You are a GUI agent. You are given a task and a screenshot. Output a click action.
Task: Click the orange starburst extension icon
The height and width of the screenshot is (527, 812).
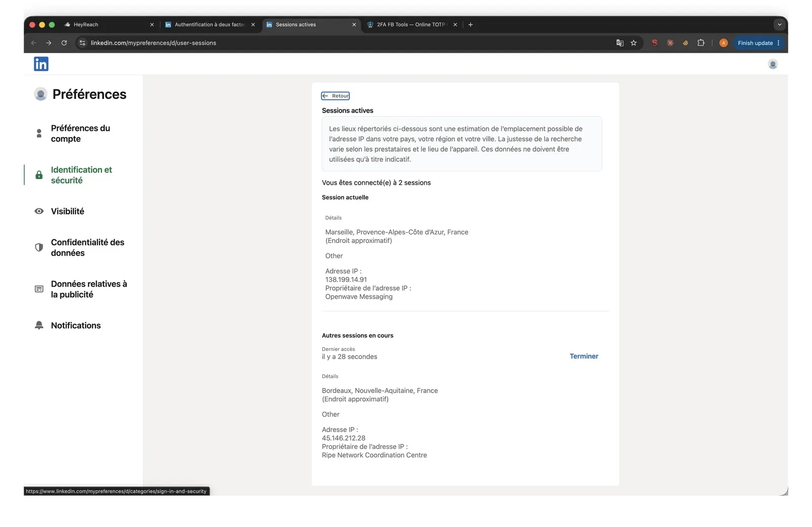pyautogui.click(x=670, y=43)
